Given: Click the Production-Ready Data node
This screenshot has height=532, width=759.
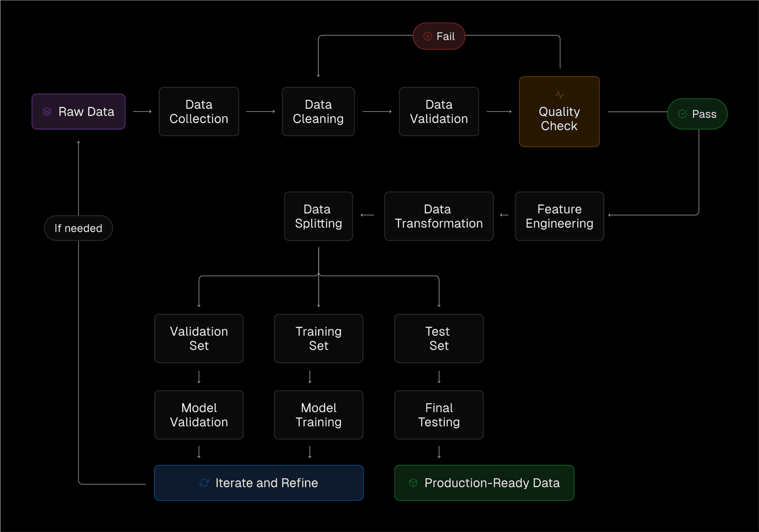Looking at the screenshot, I should (x=484, y=483).
